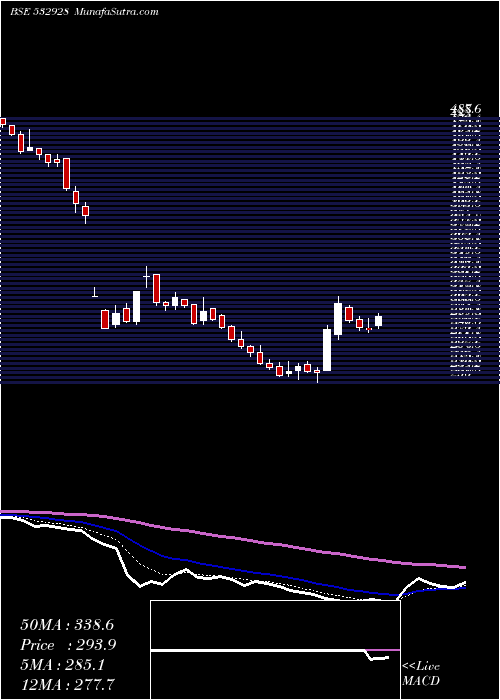Click the "5MA : 285.1" reading
The width and height of the screenshot is (500, 700).
[x=62, y=665]
